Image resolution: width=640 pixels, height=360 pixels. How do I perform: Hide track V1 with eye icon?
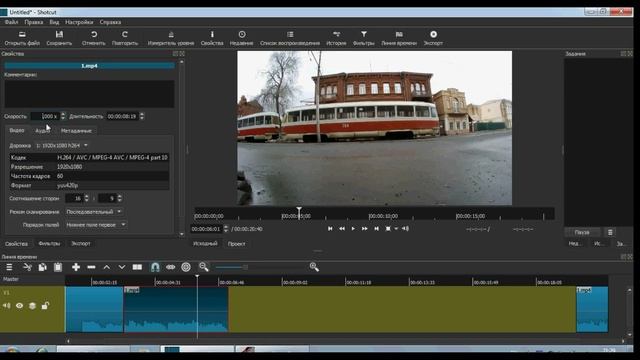point(19,306)
